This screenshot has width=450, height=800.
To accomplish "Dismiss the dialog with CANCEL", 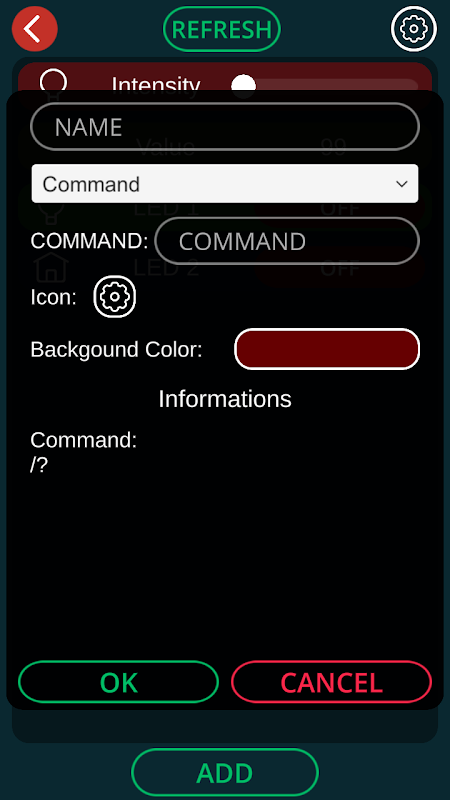I will point(332,682).
